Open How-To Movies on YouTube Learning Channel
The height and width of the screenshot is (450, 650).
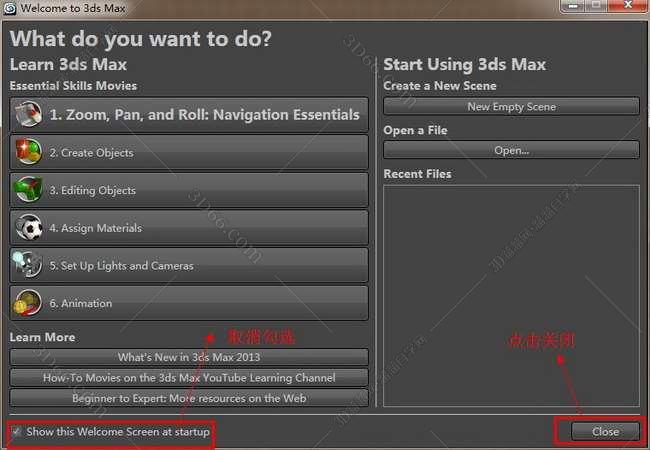click(189, 378)
